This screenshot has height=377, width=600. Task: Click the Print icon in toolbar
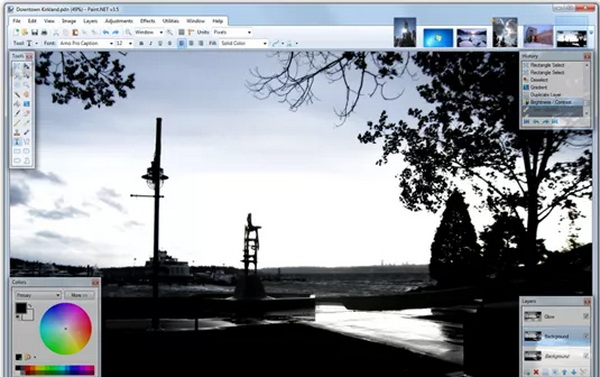(x=44, y=33)
